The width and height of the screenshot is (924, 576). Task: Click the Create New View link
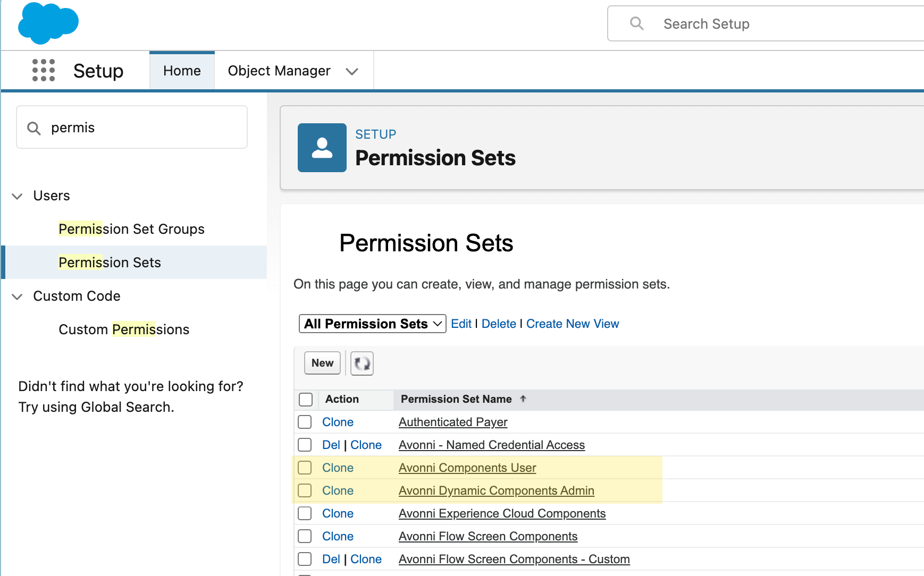point(572,324)
